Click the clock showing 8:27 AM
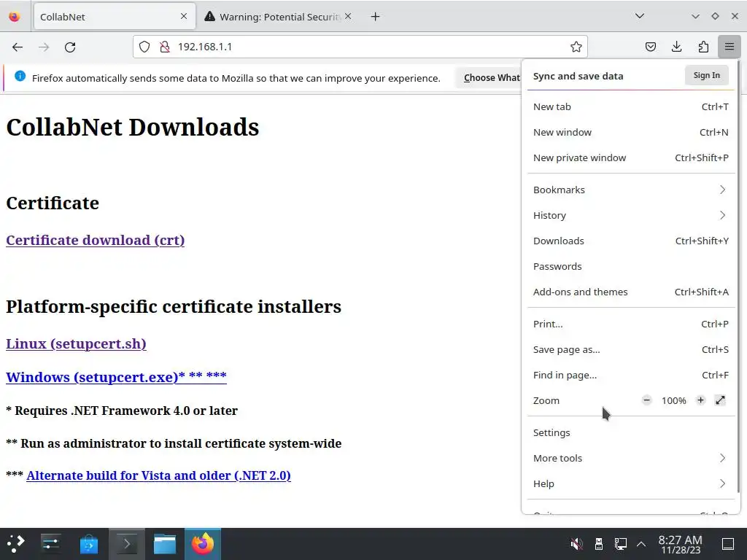Screen dimensions: 747x560 coord(681,544)
